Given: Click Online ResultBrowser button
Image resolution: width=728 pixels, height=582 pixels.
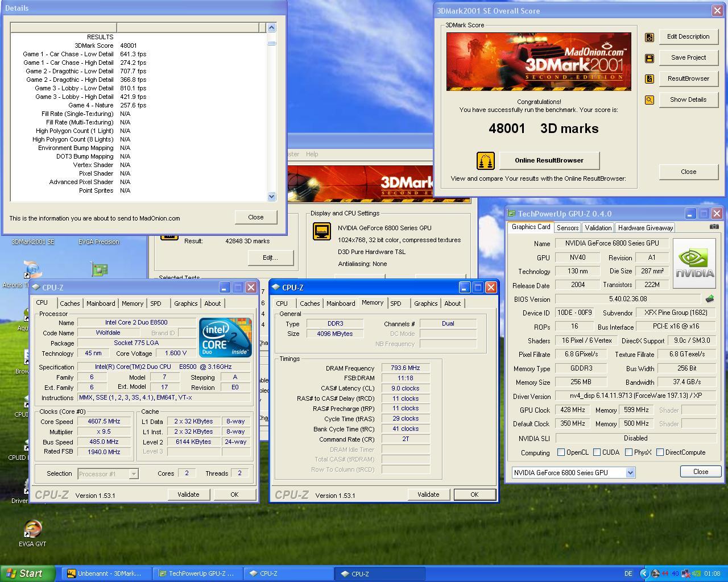Looking at the screenshot, I should point(549,161).
